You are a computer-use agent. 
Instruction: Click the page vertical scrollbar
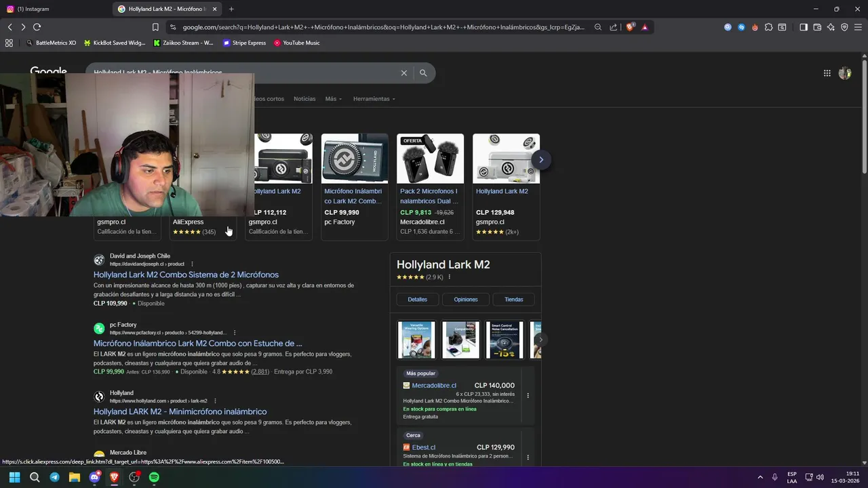pyautogui.click(x=864, y=115)
